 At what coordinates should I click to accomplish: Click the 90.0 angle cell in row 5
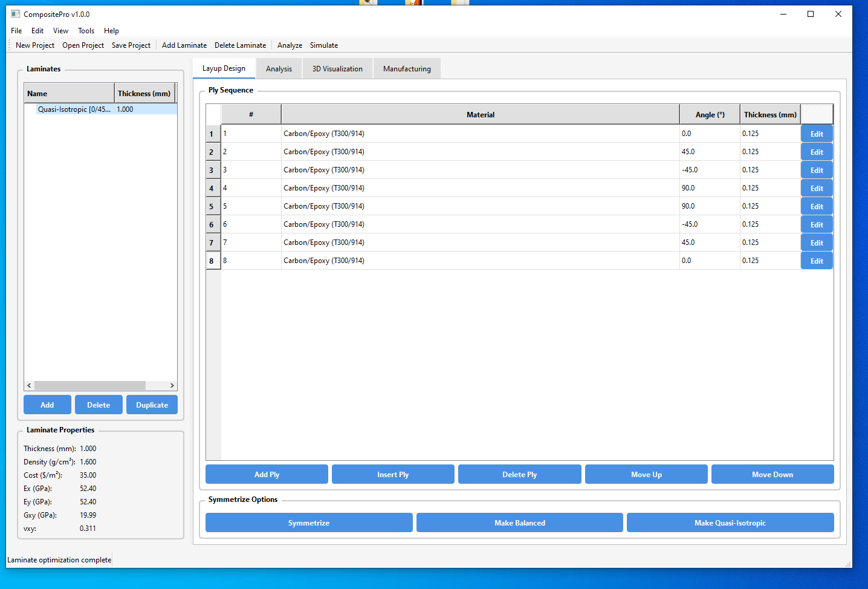pos(710,206)
